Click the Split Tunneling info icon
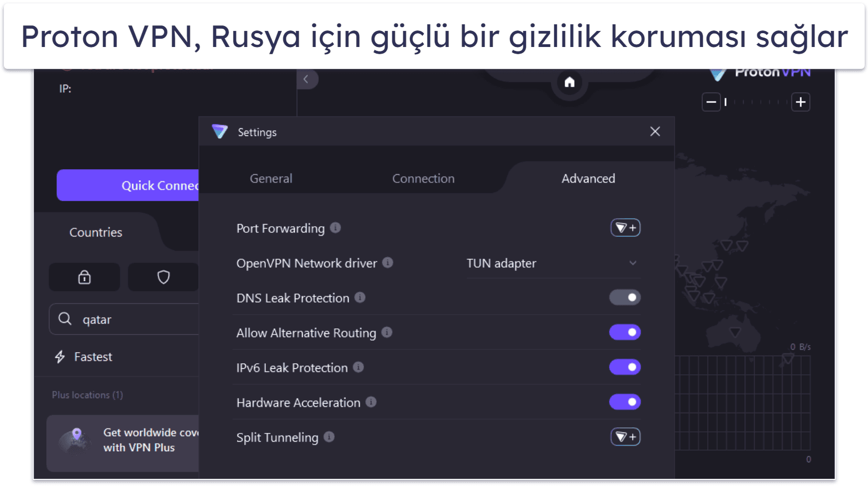868x486 pixels. pyautogui.click(x=329, y=437)
